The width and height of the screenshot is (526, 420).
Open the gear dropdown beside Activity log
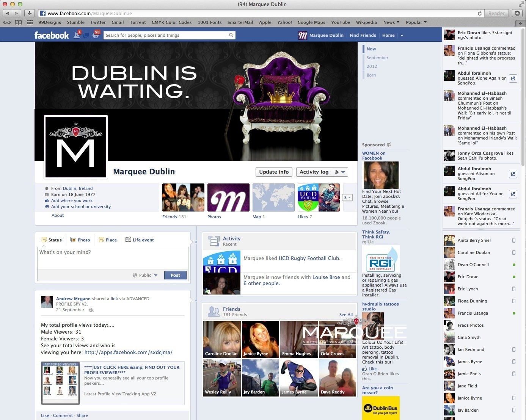(x=340, y=172)
